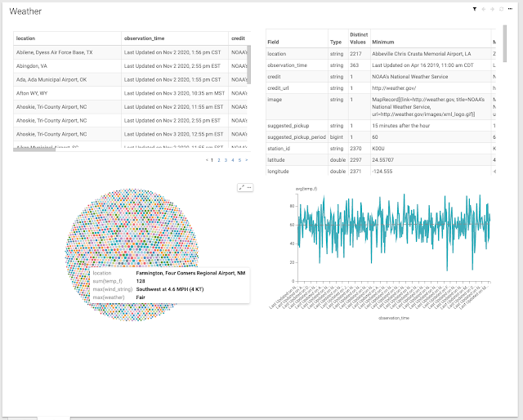Select the Afton WY, WY cell

click(x=67, y=93)
